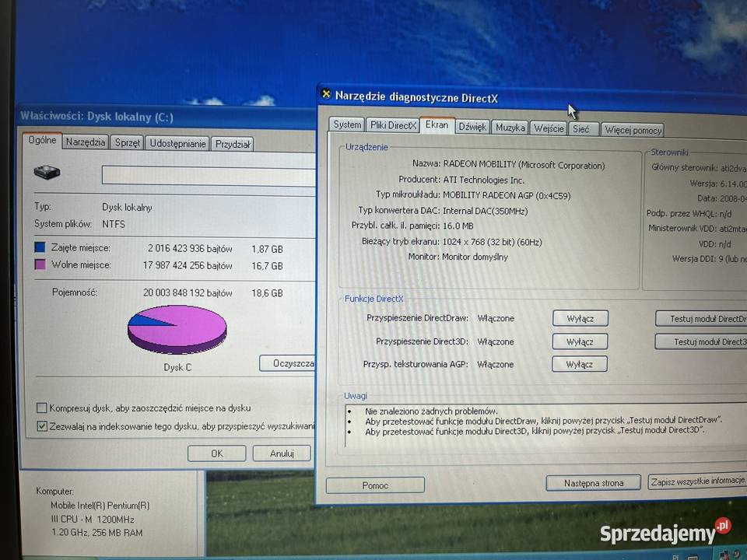Viewport: 747px width, 560px height.
Task: Click the blue Zajęte miejsce color swatch
Action: tap(40, 247)
